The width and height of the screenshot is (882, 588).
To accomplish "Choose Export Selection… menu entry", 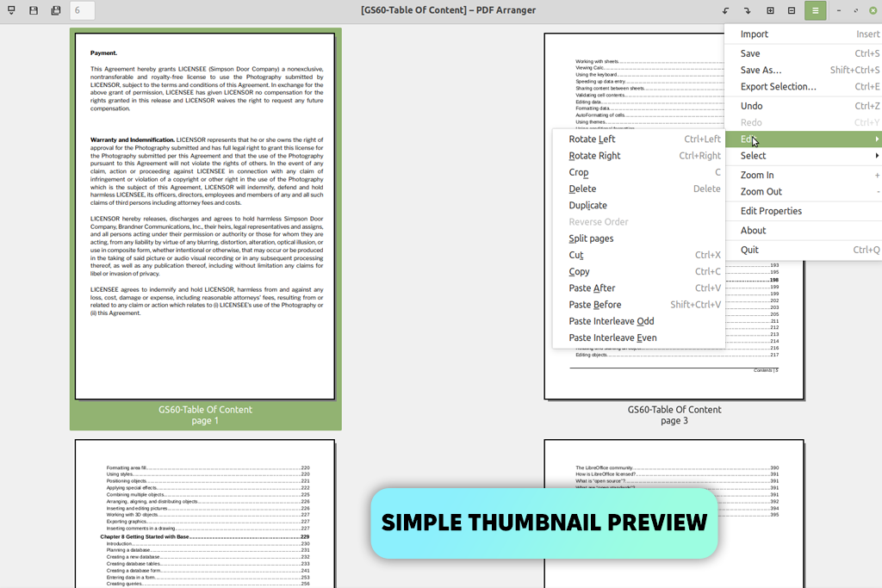I will pos(804,87).
